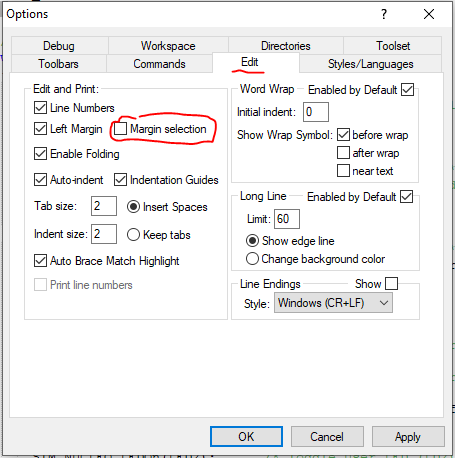Enable the after wrap symbol option
Screen dimensions: 455x458
(343, 153)
